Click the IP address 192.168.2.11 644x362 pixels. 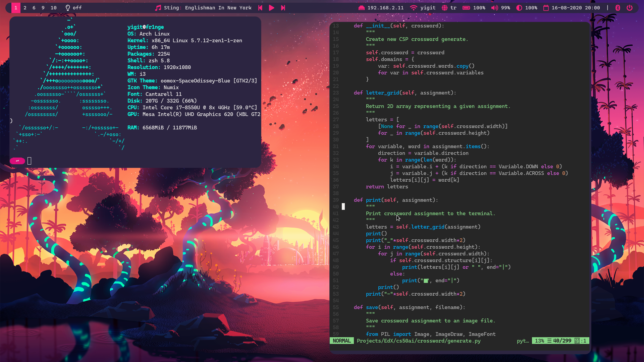point(385,8)
